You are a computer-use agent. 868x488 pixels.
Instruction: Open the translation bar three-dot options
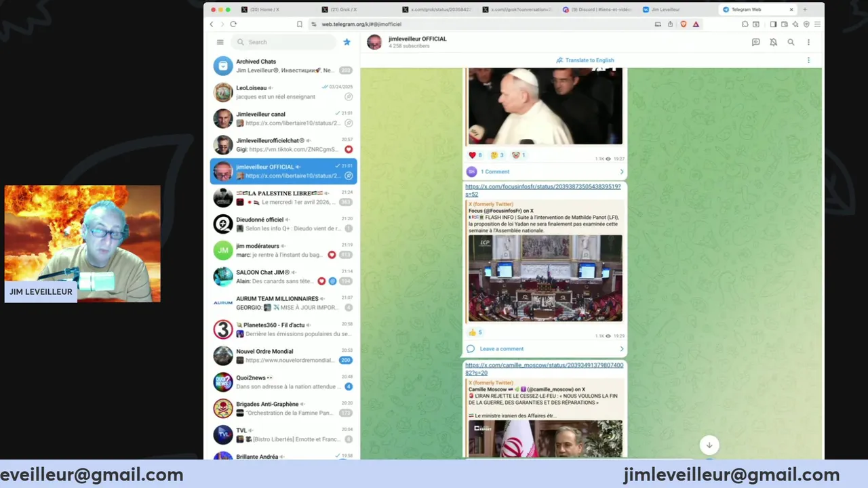coord(808,60)
